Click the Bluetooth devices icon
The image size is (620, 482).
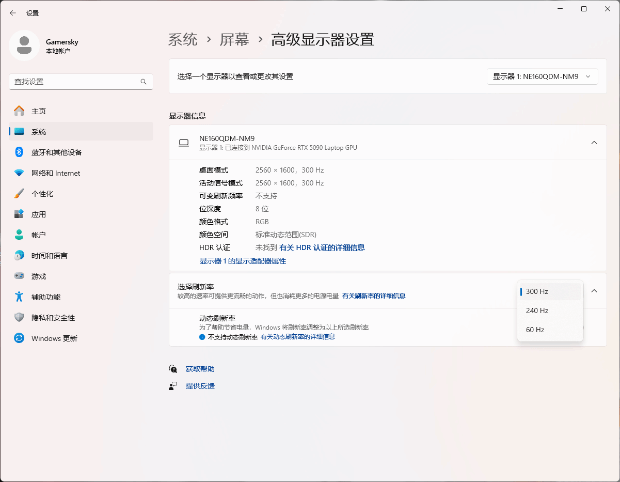[19, 152]
